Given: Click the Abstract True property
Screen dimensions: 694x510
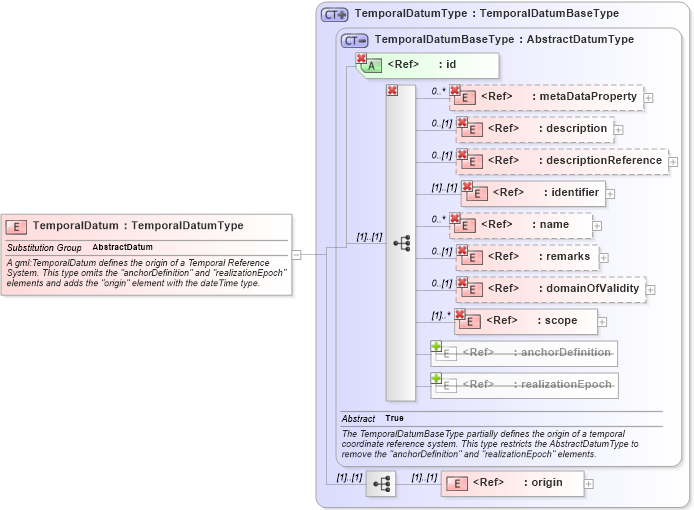Looking at the screenshot, I should pos(373,418).
